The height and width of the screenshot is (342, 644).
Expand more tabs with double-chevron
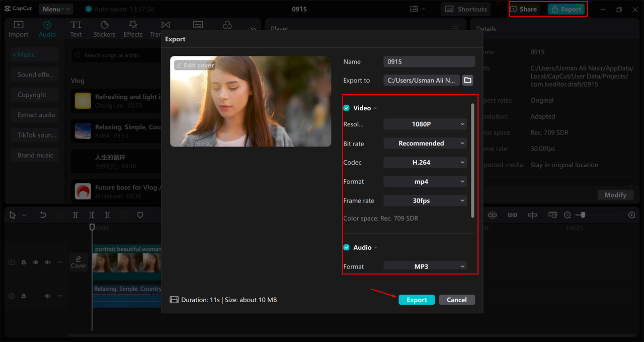coord(253,29)
